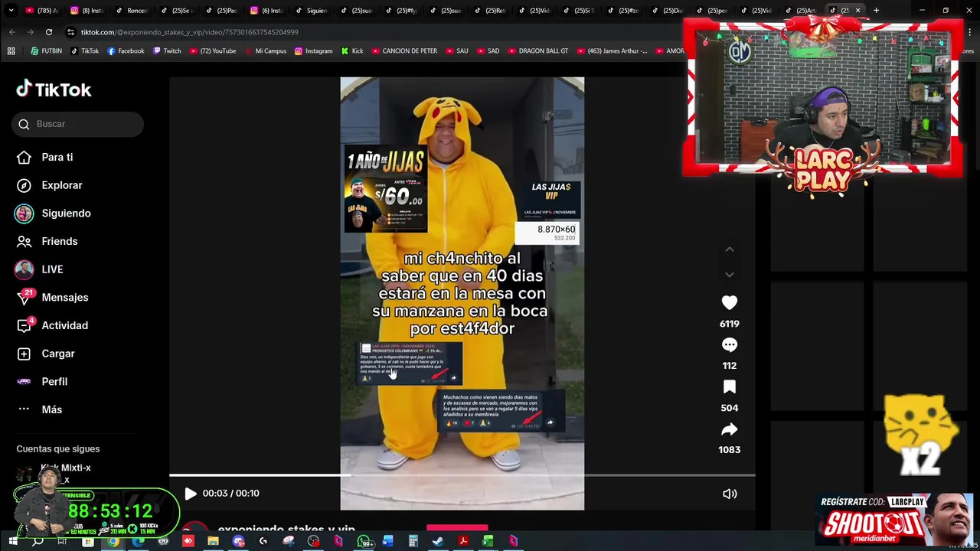
Task: Open Excel from the taskbar
Action: [488, 541]
